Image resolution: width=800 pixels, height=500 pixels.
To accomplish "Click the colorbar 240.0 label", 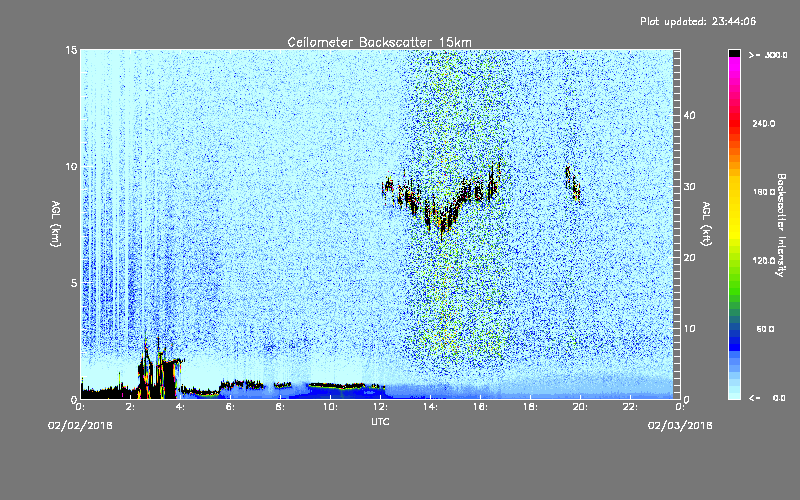I will (x=764, y=123).
